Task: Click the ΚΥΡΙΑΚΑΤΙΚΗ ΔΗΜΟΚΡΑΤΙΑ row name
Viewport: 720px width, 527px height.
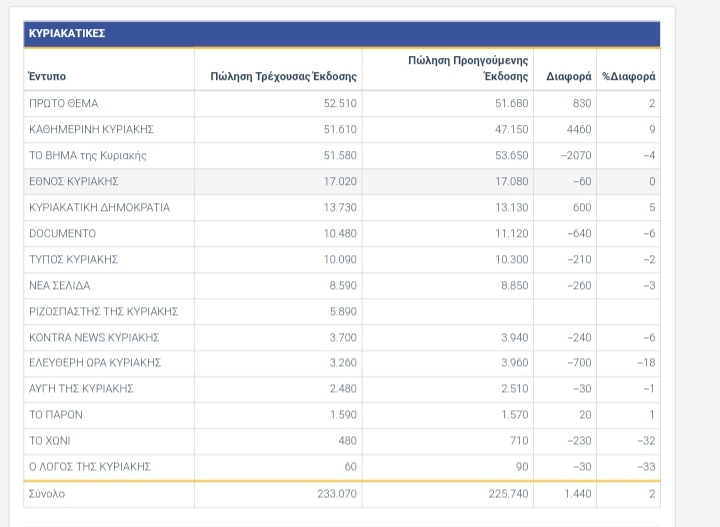Action: 99,207
